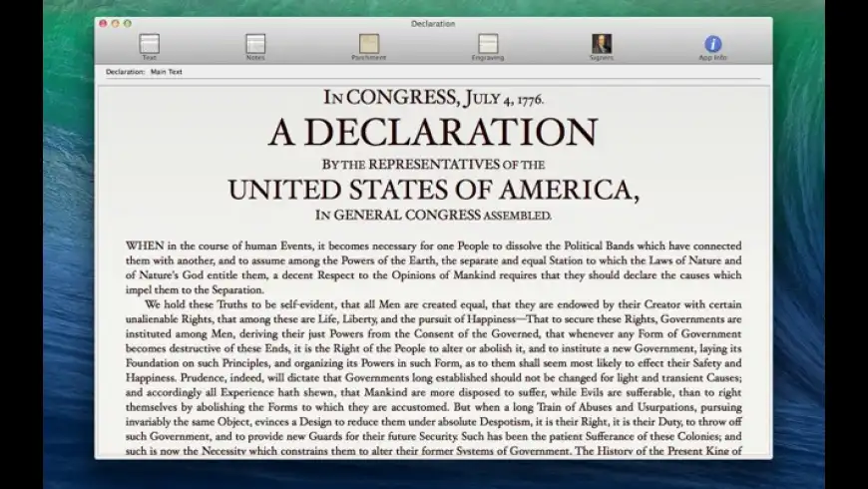
Task: Click the 'Declaration:' breadcrumb label
Action: pyautogui.click(x=125, y=72)
